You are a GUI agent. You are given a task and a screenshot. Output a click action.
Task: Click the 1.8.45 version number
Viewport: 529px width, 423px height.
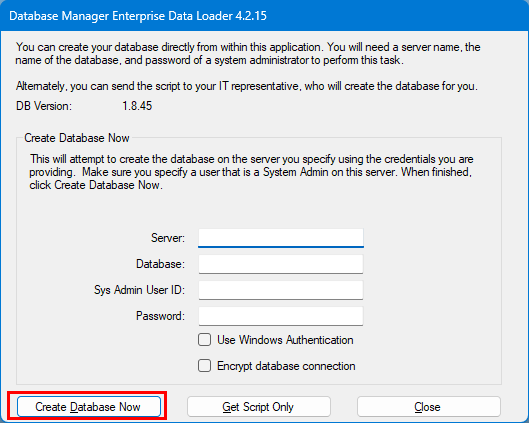pos(137,106)
